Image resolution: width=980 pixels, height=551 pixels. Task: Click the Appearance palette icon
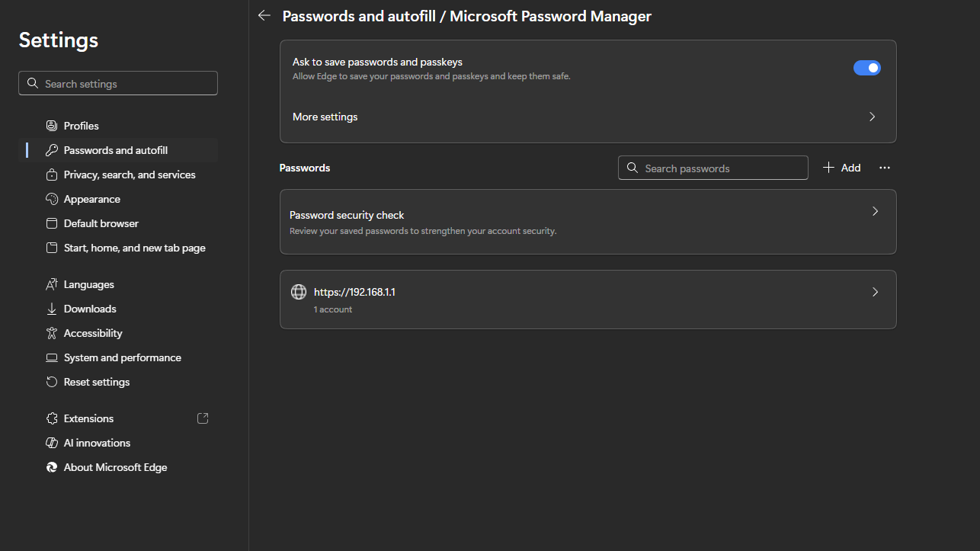pyautogui.click(x=52, y=199)
